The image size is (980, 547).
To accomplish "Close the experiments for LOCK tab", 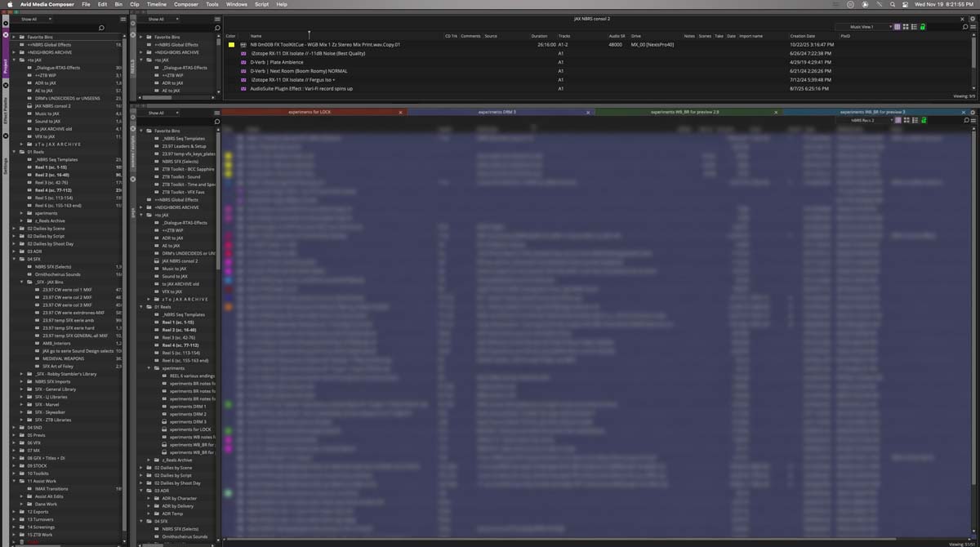I will point(400,111).
